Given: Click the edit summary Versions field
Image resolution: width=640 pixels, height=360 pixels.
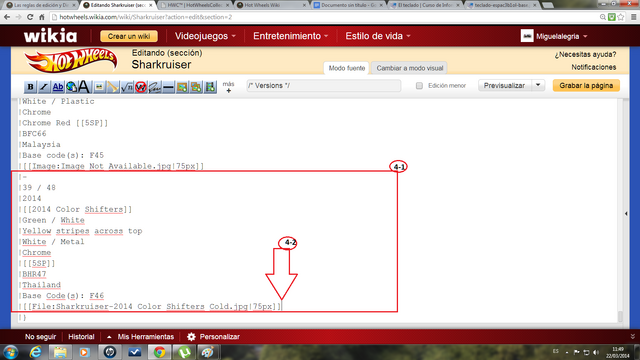Looking at the screenshot, I should click(323, 86).
